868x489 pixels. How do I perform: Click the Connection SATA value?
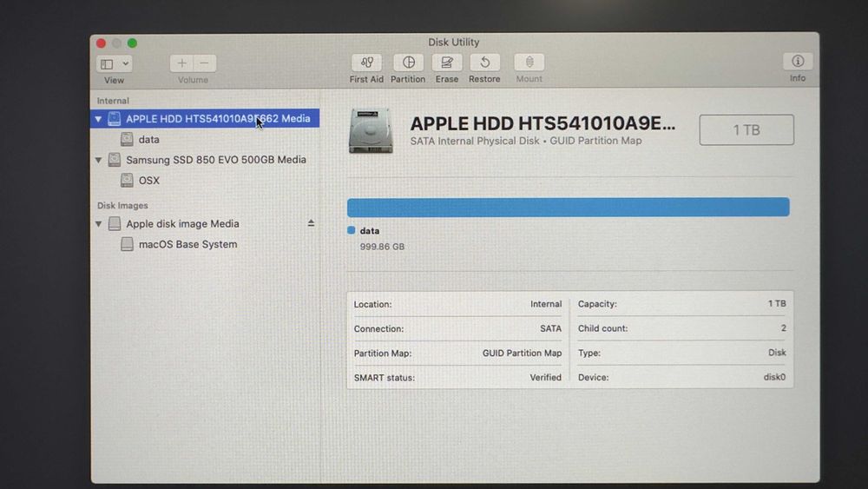551,329
